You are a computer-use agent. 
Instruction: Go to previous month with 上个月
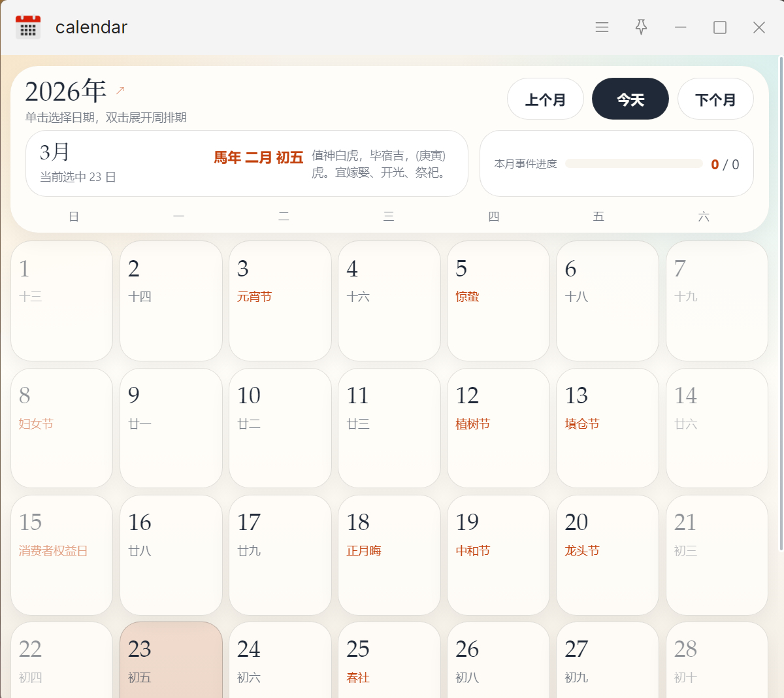(x=545, y=99)
